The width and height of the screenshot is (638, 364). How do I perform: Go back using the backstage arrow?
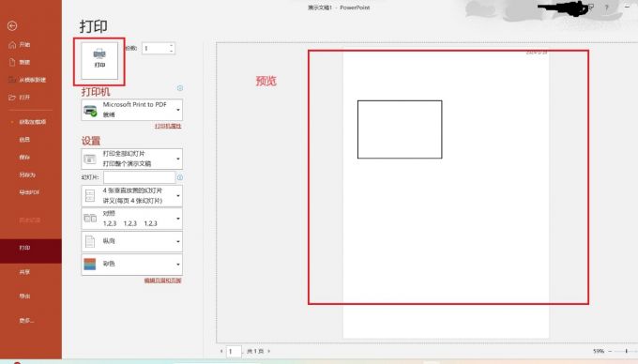(12, 26)
